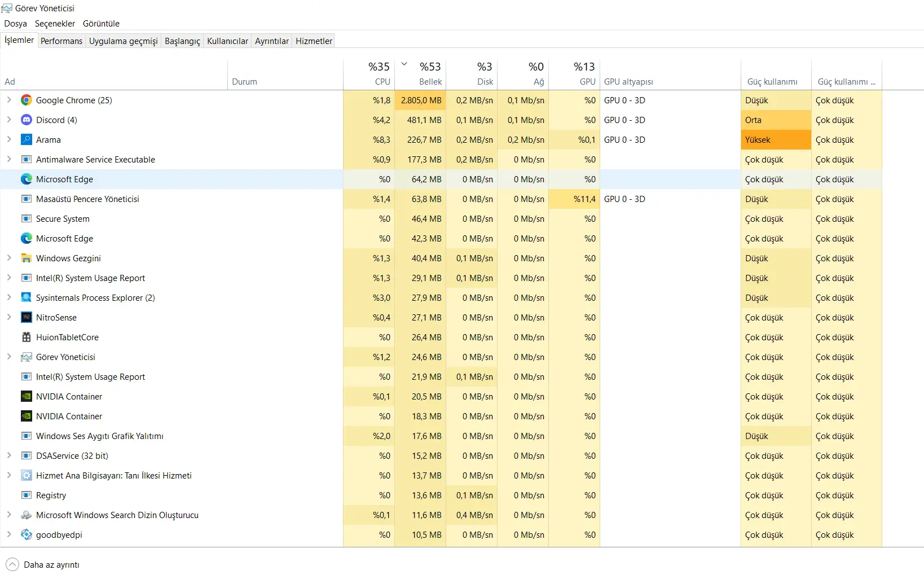This screenshot has height=579, width=924.
Task: Click the Secure System process icon
Action: pos(26,219)
